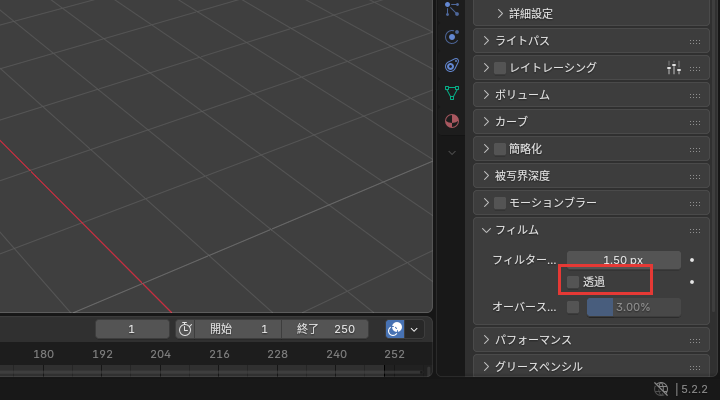Screen dimensions: 720x400
Task: Click the 開始 start frame field
Action: tap(238, 329)
